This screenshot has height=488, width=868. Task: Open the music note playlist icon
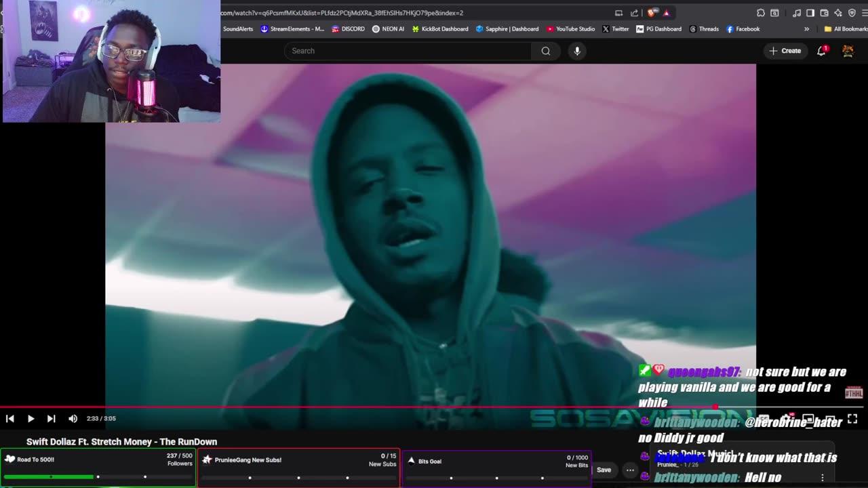(797, 13)
